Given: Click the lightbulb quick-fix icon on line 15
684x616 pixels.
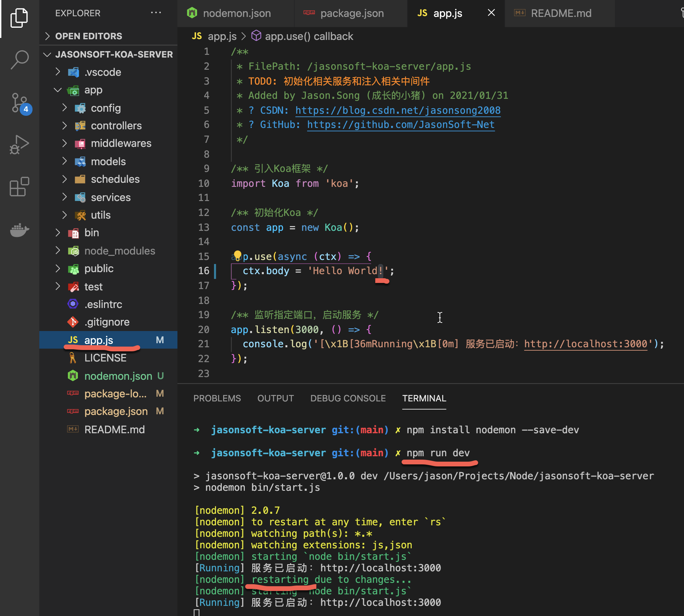Looking at the screenshot, I should (237, 255).
